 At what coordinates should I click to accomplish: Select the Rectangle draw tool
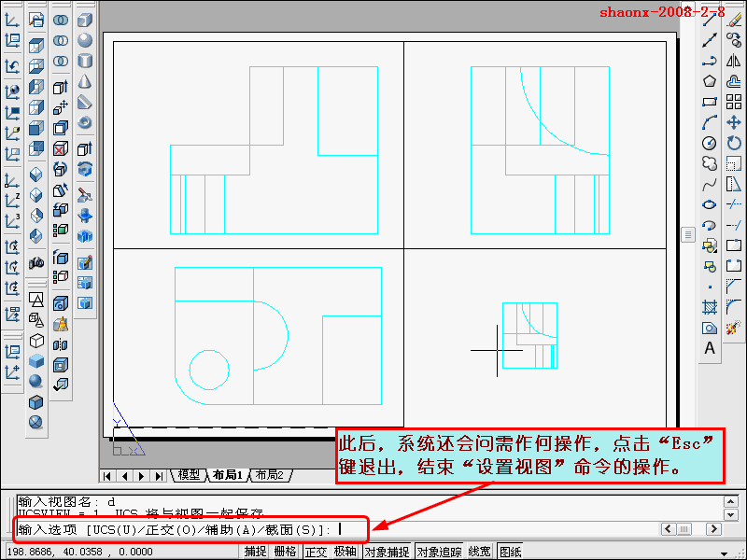click(710, 102)
